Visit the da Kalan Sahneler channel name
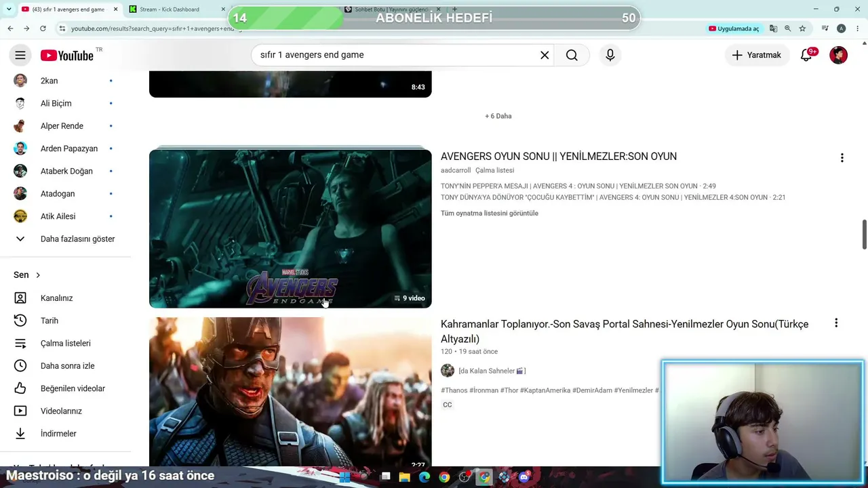Viewport: 868px width, 488px height. point(492,371)
